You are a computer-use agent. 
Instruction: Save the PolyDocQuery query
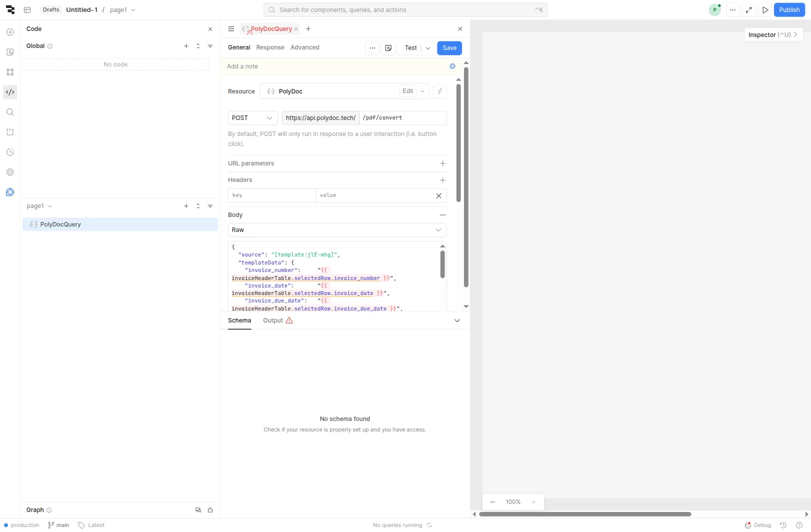[449, 48]
